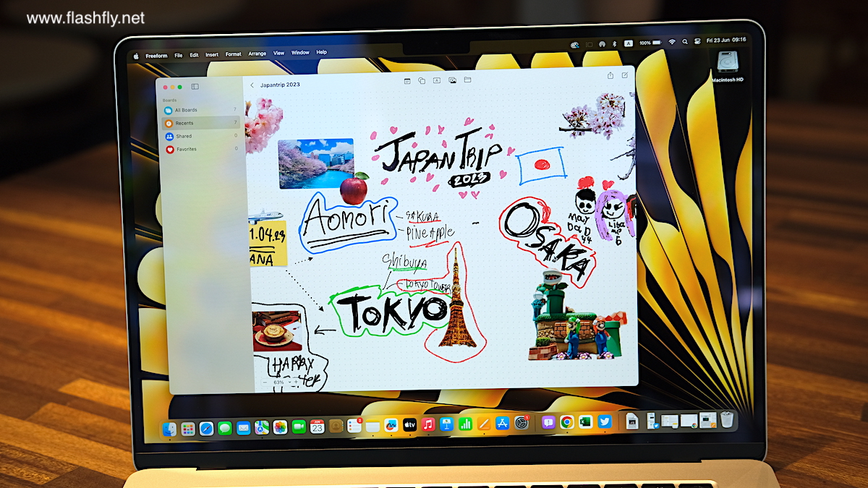868x488 pixels.
Task: Open the shapes library icon
Action: coord(422,80)
